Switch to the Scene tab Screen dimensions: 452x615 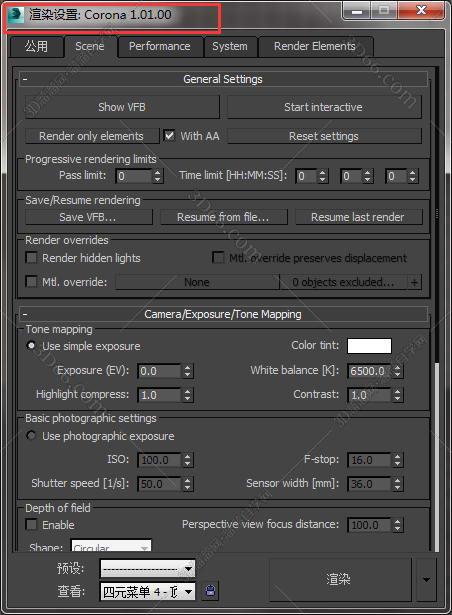coord(90,47)
